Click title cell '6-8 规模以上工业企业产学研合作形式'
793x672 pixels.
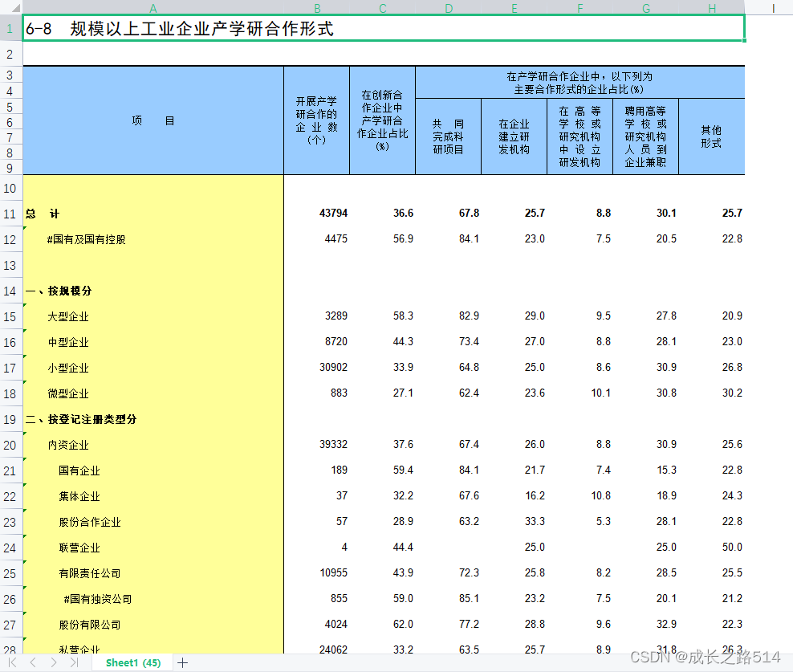click(x=384, y=28)
